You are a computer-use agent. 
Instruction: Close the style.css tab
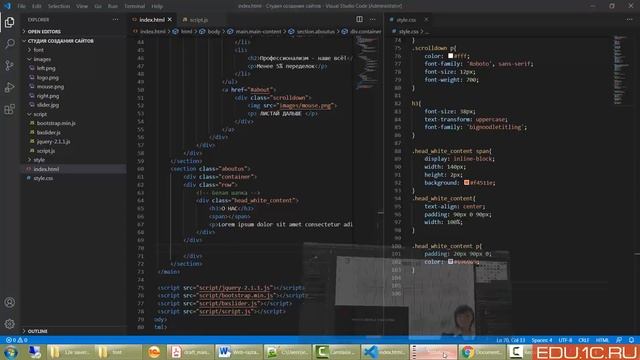(426, 20)
